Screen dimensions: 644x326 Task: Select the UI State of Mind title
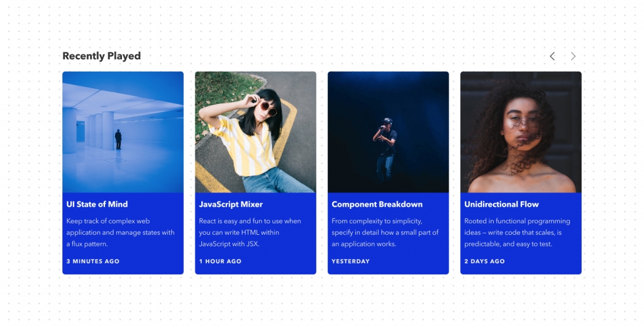click(97, 205)
